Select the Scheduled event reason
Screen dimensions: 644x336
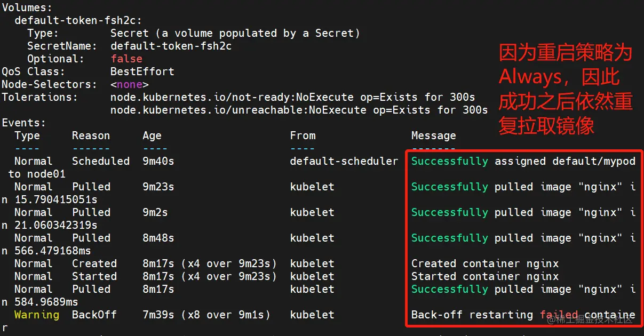click(x=101, y=162)
